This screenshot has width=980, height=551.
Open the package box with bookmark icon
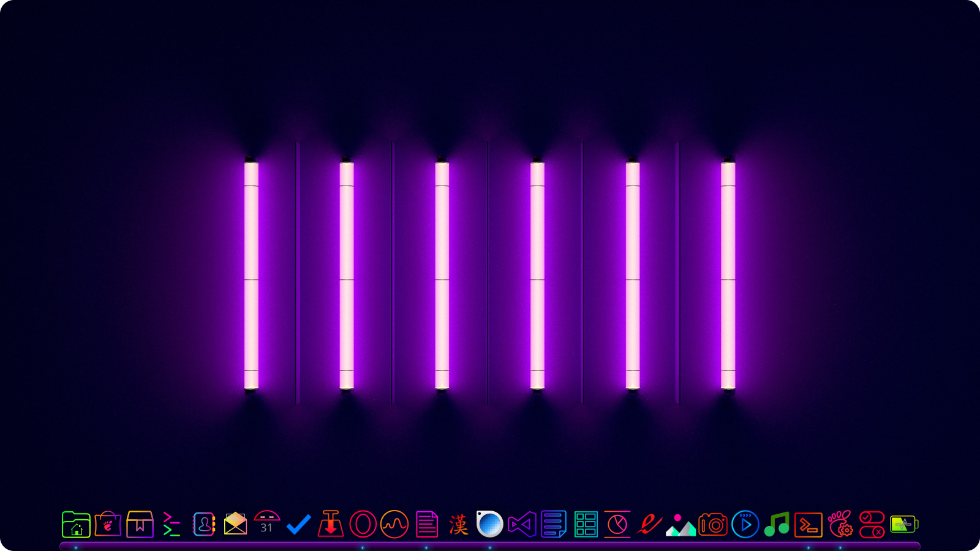point(140,524)
